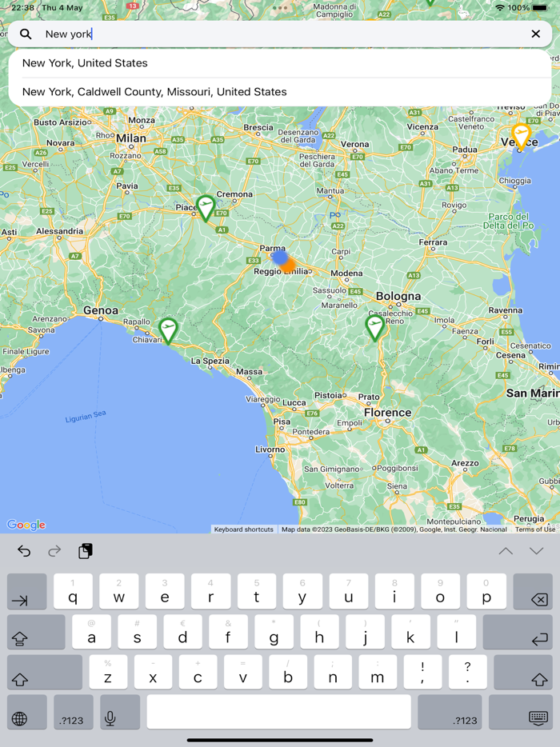Tap the v key
Screen dimensions: 560x747
click(243, 672)
